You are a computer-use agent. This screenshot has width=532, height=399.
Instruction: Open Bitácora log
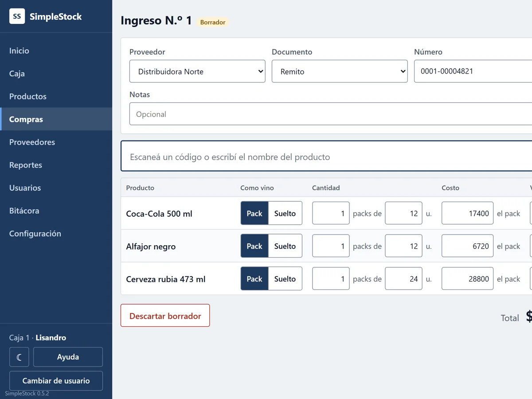tap(56, 211)
